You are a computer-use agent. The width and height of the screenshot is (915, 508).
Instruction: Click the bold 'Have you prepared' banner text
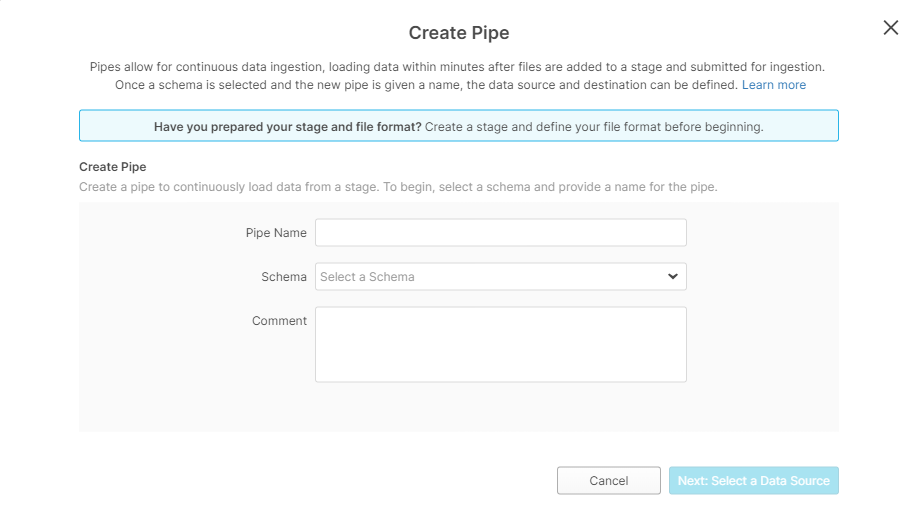point(287,127)
